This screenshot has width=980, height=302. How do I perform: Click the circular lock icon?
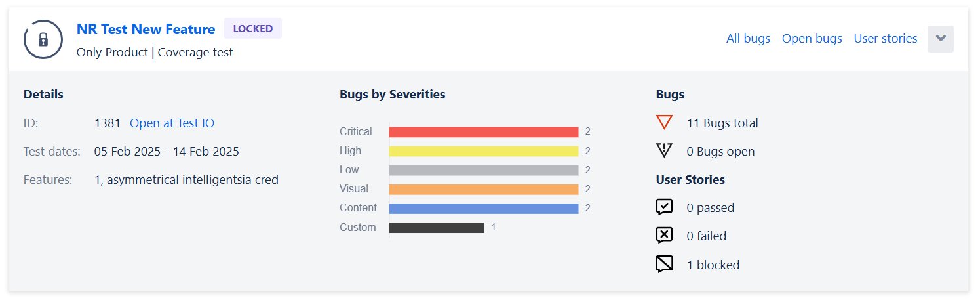pos(43,39)
